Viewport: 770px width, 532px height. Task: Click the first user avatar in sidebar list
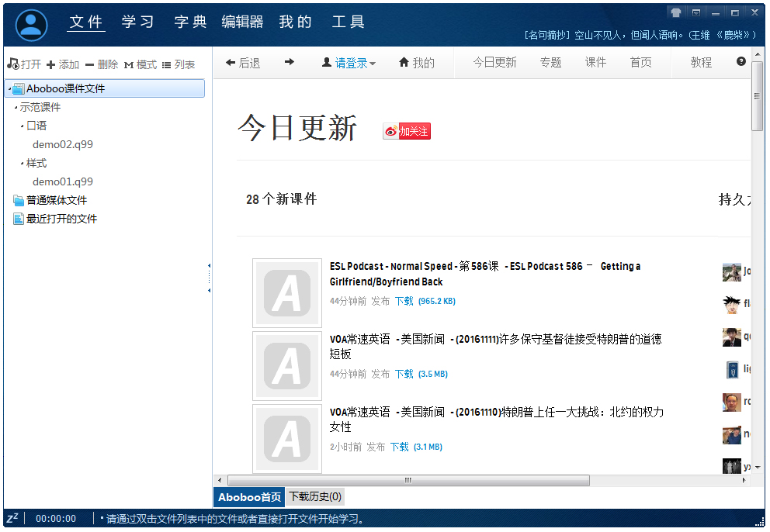pos(732,272)
